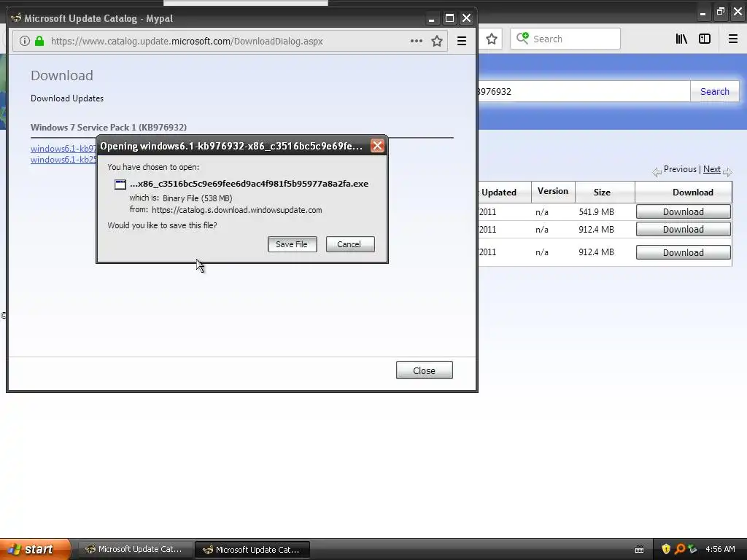This screenshot has width=747, height=560.
Task: Click the network tray icon beside the clock
Action: tap(693, 549)
